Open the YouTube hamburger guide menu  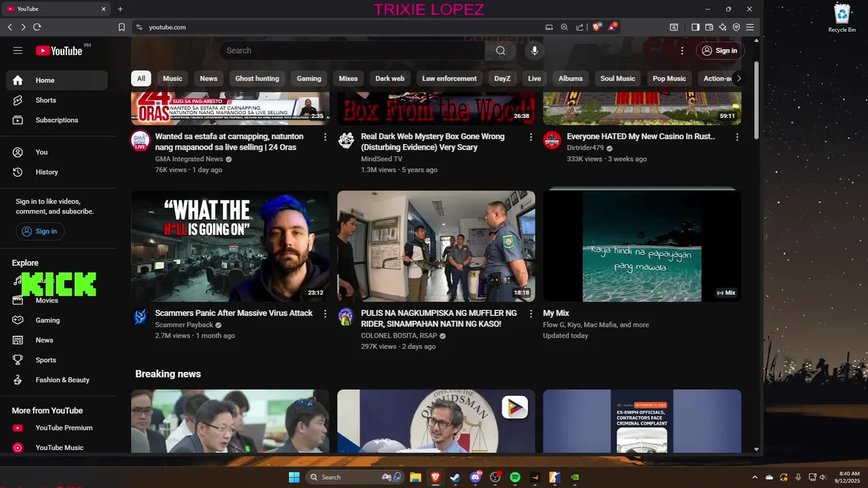click(18, 51)
